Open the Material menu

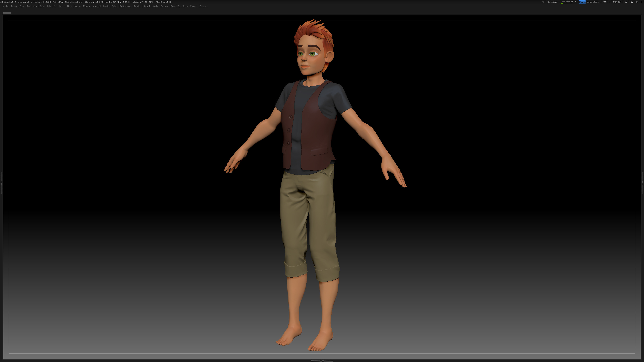point(96,6)
